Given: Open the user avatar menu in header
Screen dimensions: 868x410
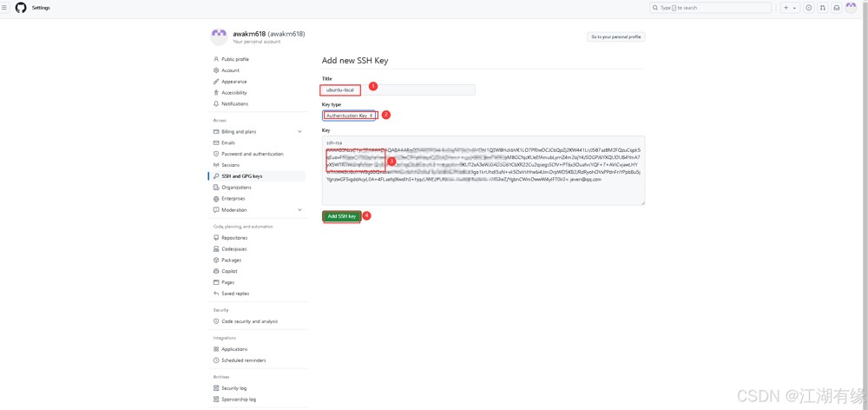Looking at the screenshot, I should 851,8.
